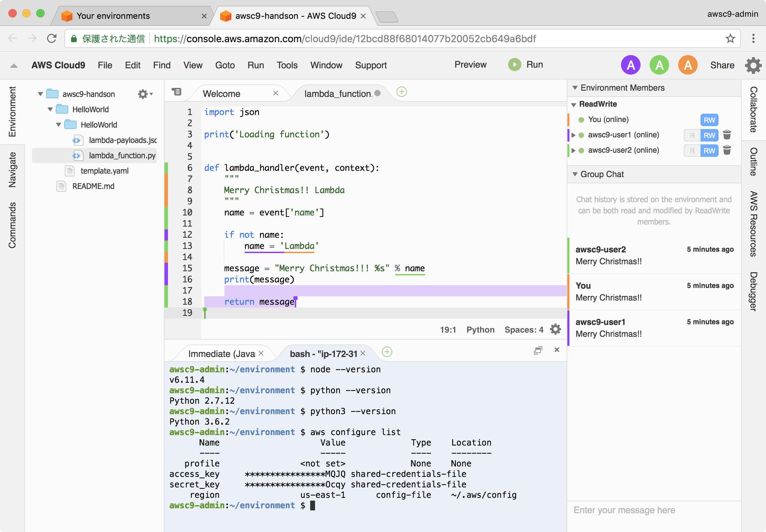
Task: Open the editor pane tab list icon
Action: point(177,92)
